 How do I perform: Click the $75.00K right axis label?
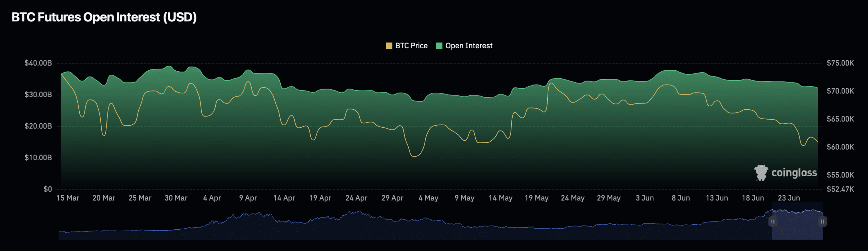[x=840, y=63]
